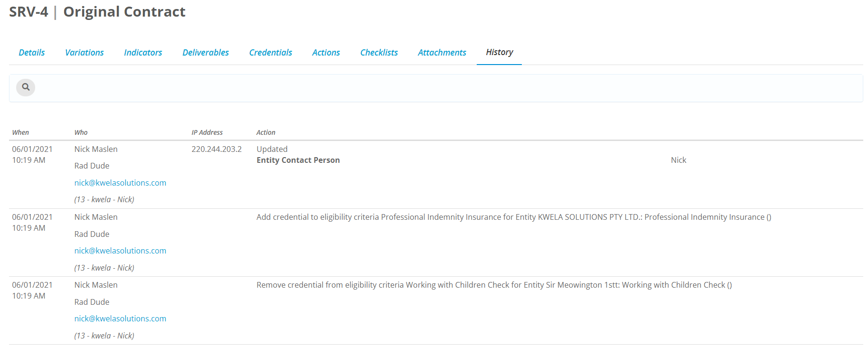Click the email link in the Remove credential entry
868x347 pixels.
pyautogui.click(x=120, y=319)
